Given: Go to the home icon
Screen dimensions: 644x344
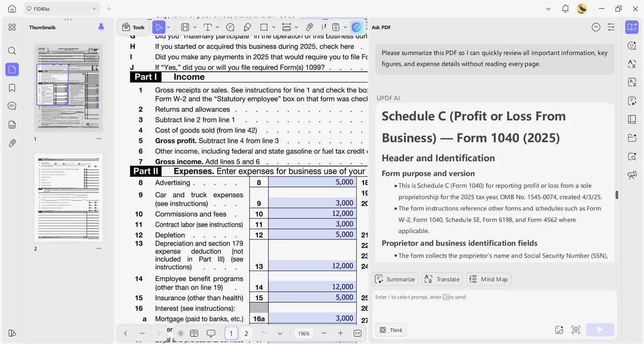Looking at the screenshot, I should 12,8.
